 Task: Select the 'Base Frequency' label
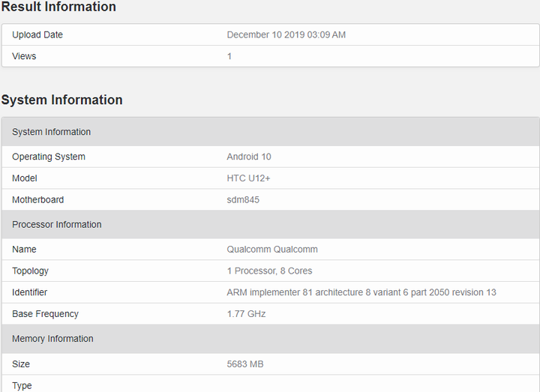[x=45, y=314]
